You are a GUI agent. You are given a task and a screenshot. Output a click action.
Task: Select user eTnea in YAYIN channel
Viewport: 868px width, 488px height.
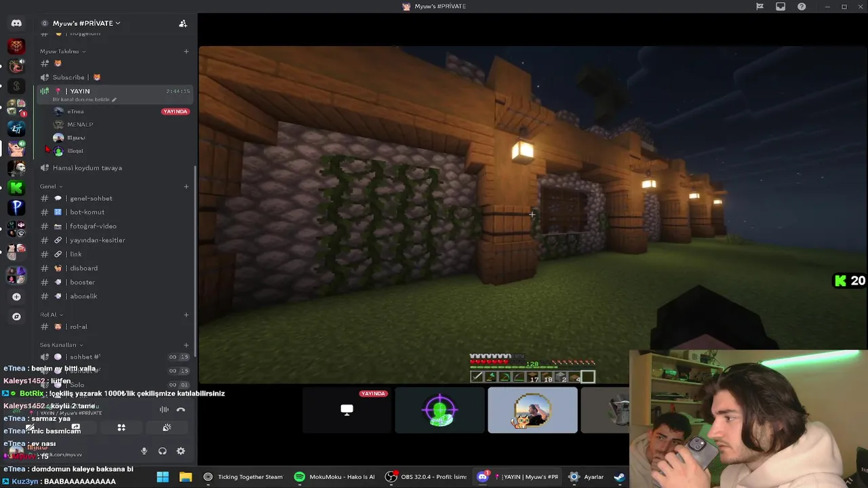click(75, 111)
